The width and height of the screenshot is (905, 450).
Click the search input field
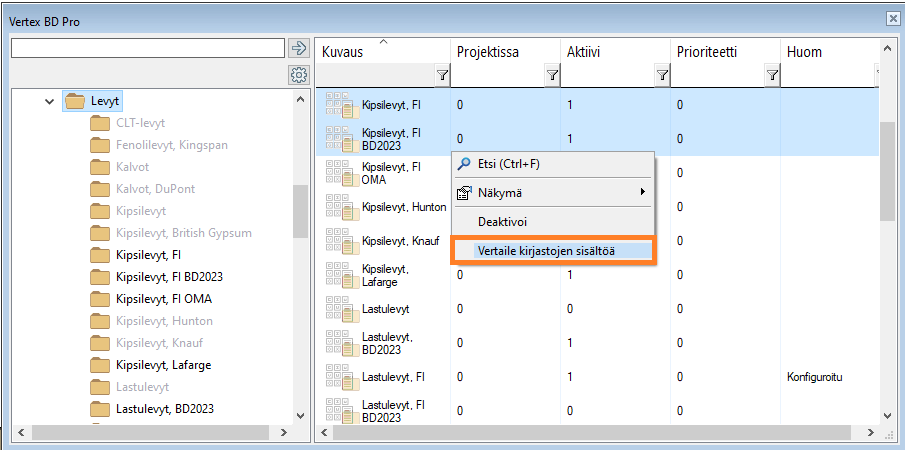(148, 48)
